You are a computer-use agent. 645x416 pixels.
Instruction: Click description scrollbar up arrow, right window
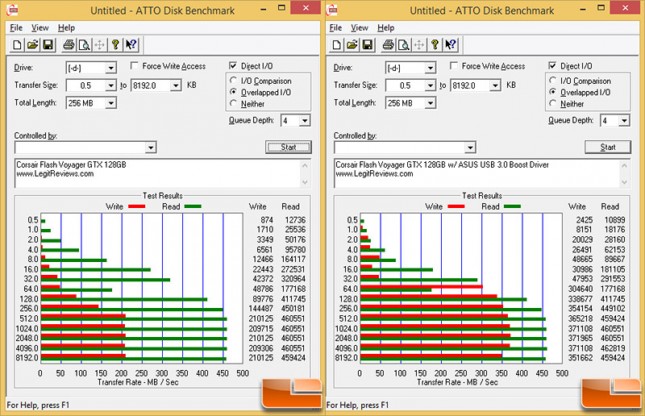624,165
